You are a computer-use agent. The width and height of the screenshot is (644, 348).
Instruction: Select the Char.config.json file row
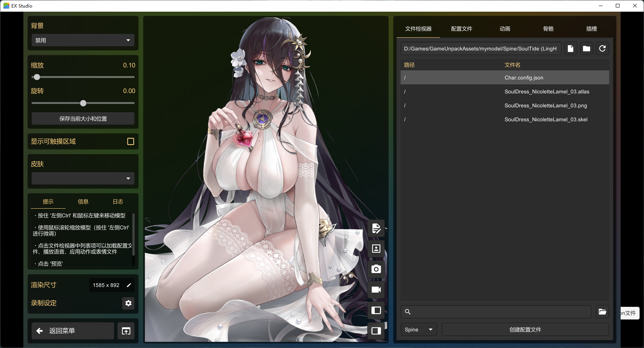[505, 78]
